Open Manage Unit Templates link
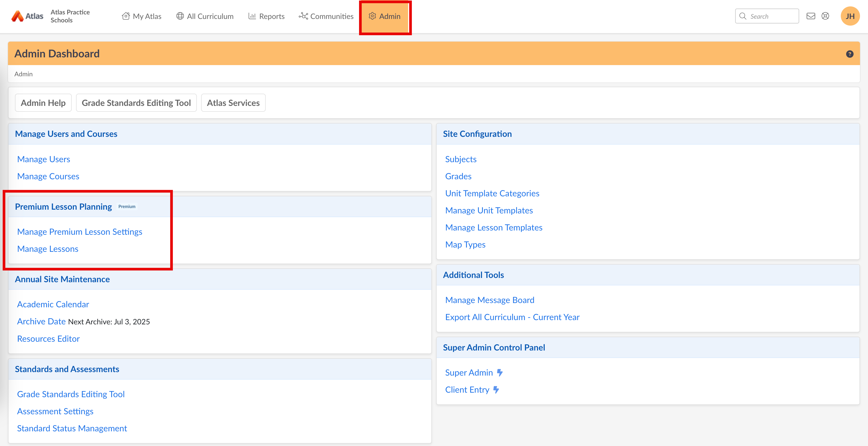Image resolution: width=868 pixels, height=446 pixels. 489,210
